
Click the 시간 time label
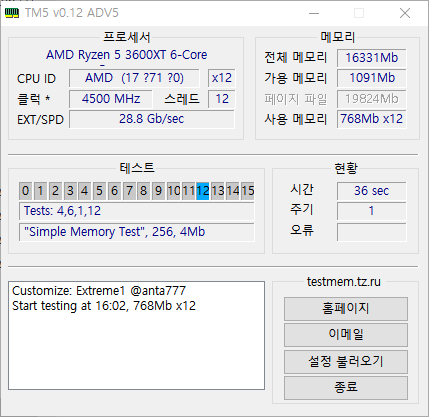click(302, 189)
